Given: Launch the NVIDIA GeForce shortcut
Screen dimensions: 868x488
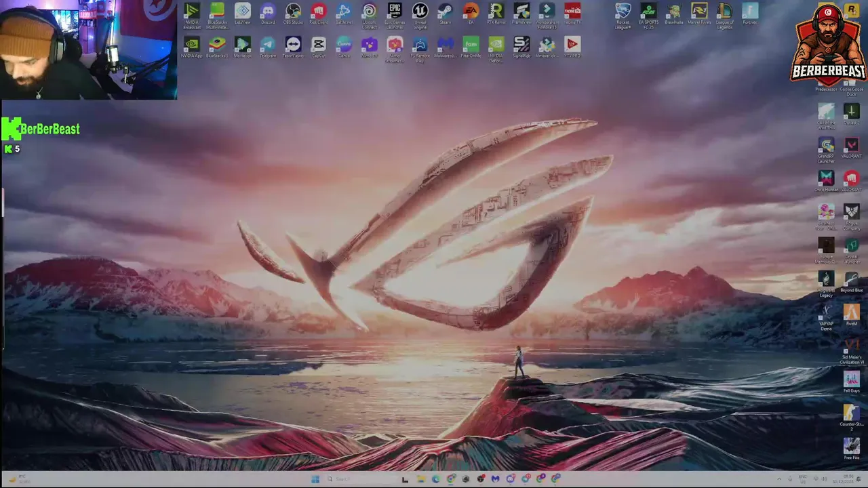Looking at the screenshot, I should point(496,49).
